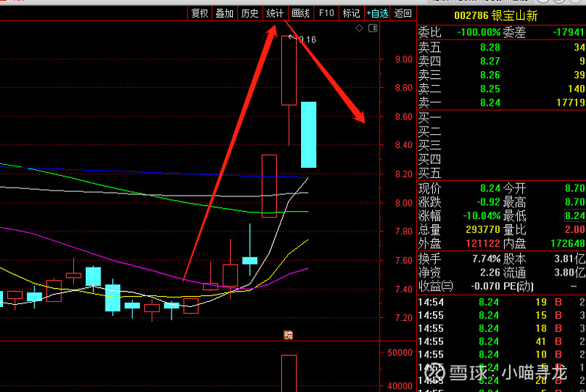The image size is (586, 392).
Task: Click the 返回 back button
Action: (x=403, y=13)
